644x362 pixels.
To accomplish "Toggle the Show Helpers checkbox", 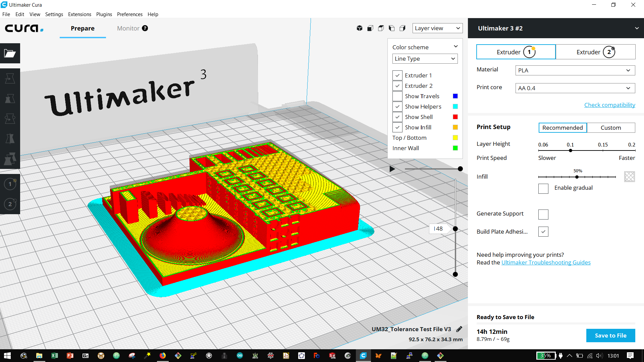I will [397, 107].
